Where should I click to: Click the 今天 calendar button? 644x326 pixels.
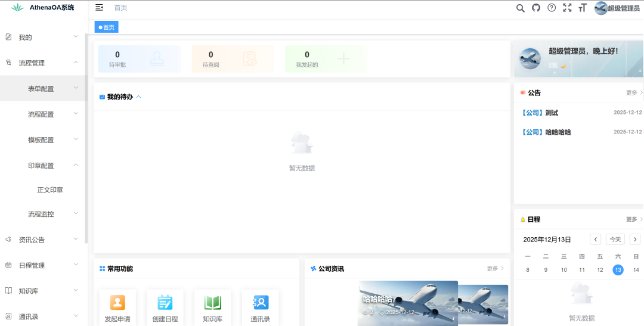615,240
